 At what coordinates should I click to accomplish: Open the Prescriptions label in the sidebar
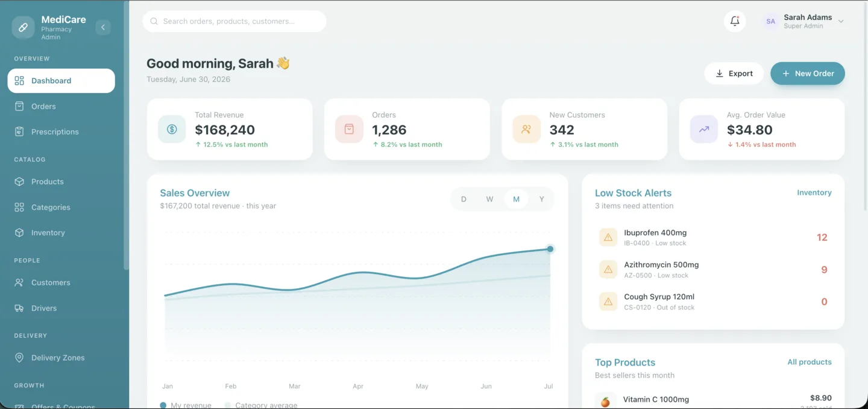pos(55,132)
